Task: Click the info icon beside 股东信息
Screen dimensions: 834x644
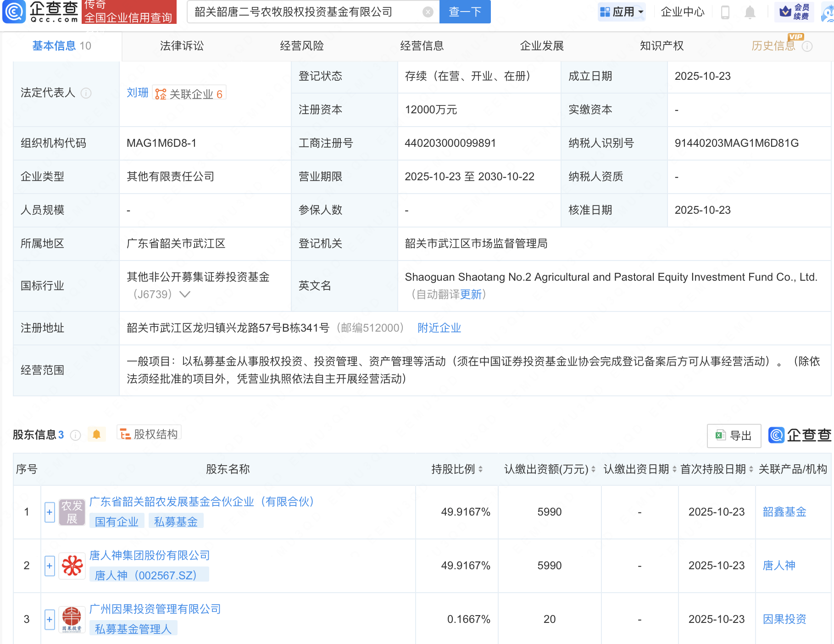Action: point(76,435)
